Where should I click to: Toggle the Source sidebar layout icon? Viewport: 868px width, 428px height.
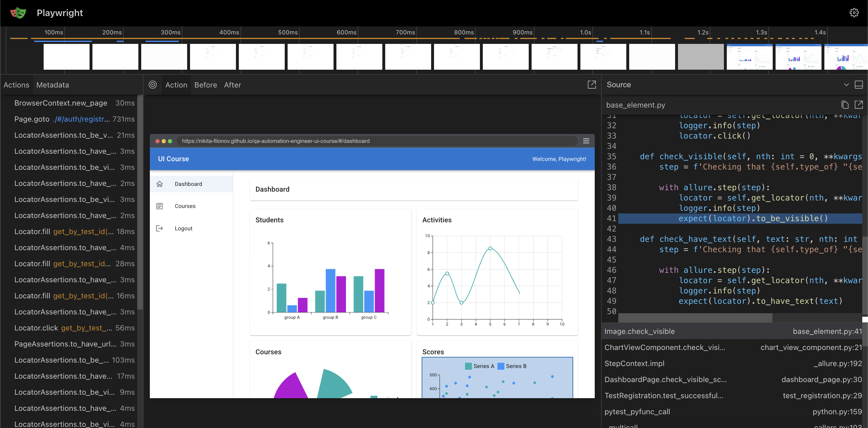tap(859, 85)
